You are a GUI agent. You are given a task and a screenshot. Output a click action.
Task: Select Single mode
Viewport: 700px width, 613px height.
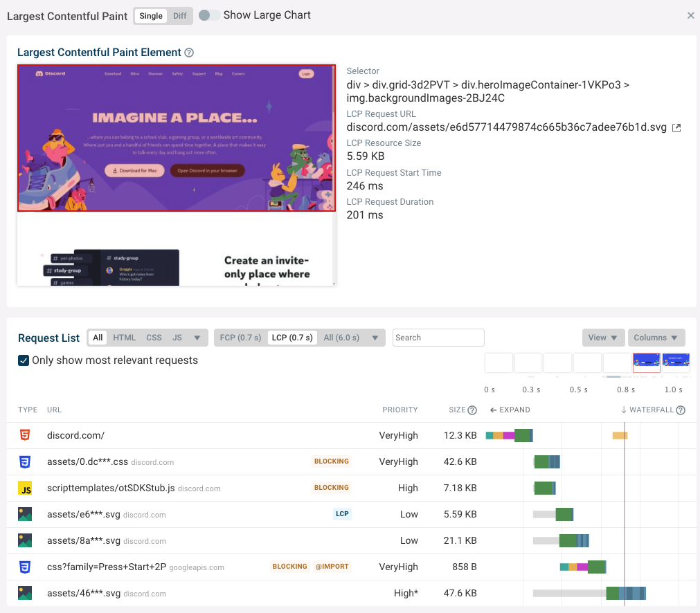(151, 16)
